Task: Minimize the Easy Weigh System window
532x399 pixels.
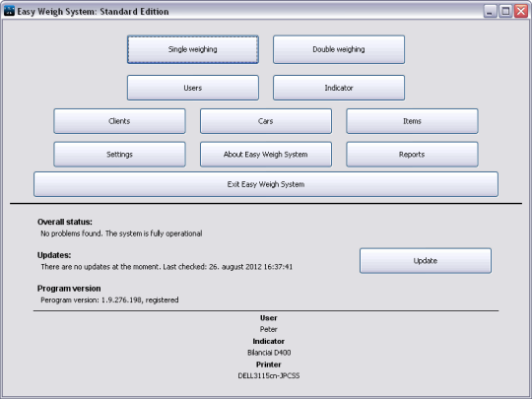Action: (x=490, y=11)
